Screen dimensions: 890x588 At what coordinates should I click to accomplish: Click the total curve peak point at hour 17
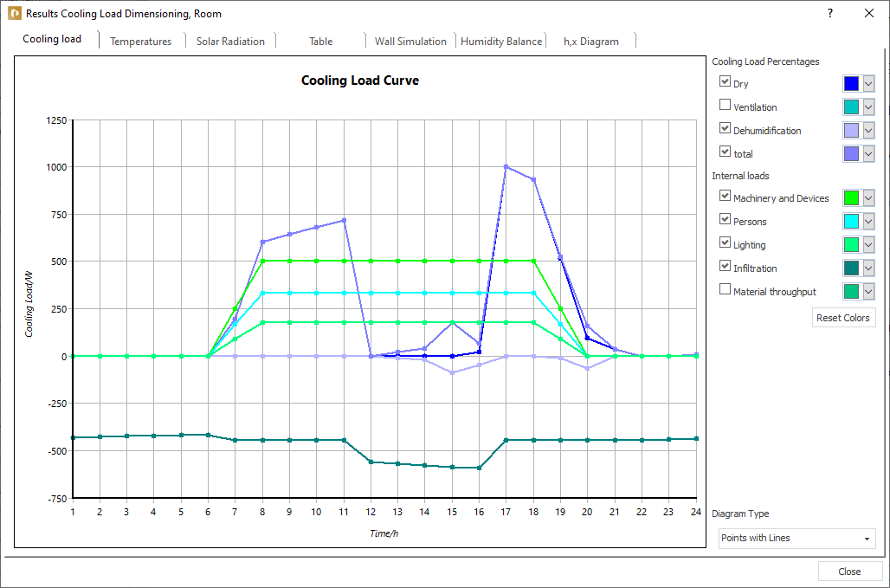[506, 166]
